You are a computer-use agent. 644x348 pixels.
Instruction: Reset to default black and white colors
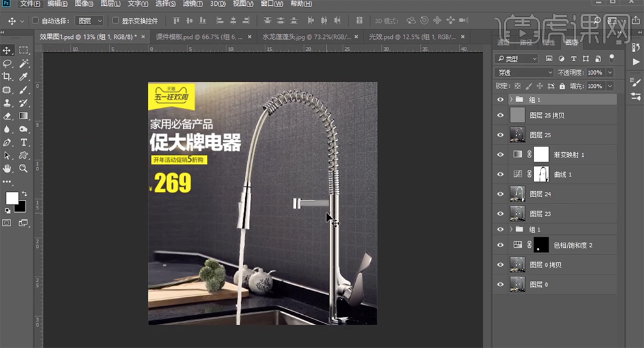coord(7,211)
